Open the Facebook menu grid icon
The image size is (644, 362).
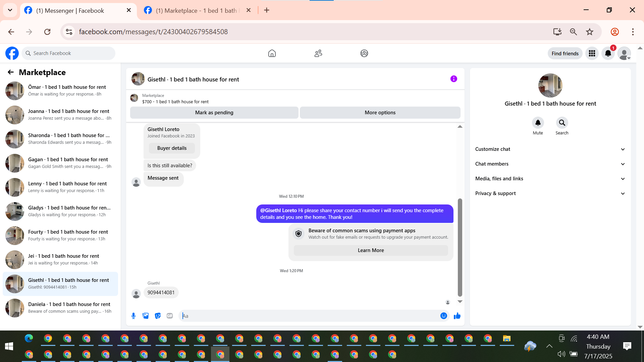(x=592, y=53)
